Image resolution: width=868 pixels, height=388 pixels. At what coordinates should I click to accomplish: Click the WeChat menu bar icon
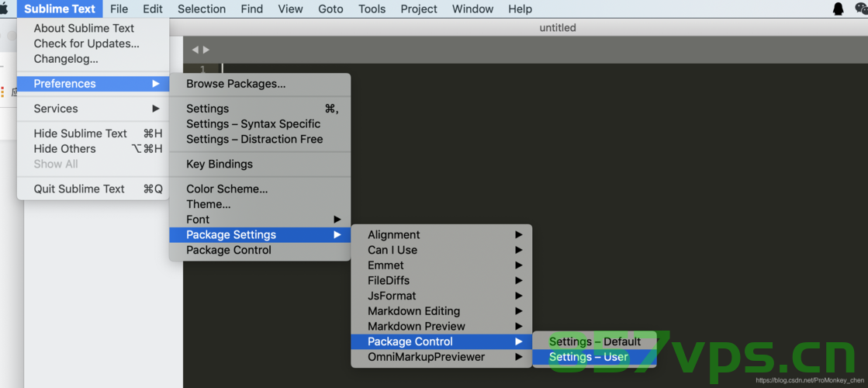[x=861, y=9]
